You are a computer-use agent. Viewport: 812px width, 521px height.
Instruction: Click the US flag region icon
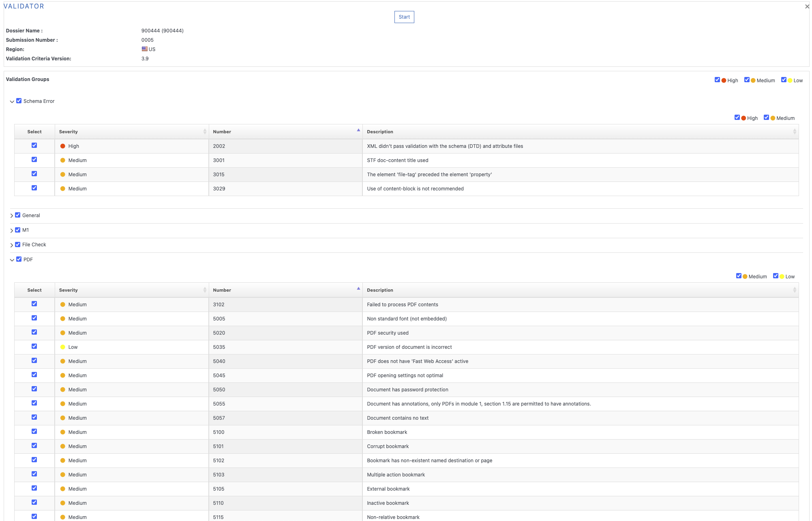coord(144,49)
